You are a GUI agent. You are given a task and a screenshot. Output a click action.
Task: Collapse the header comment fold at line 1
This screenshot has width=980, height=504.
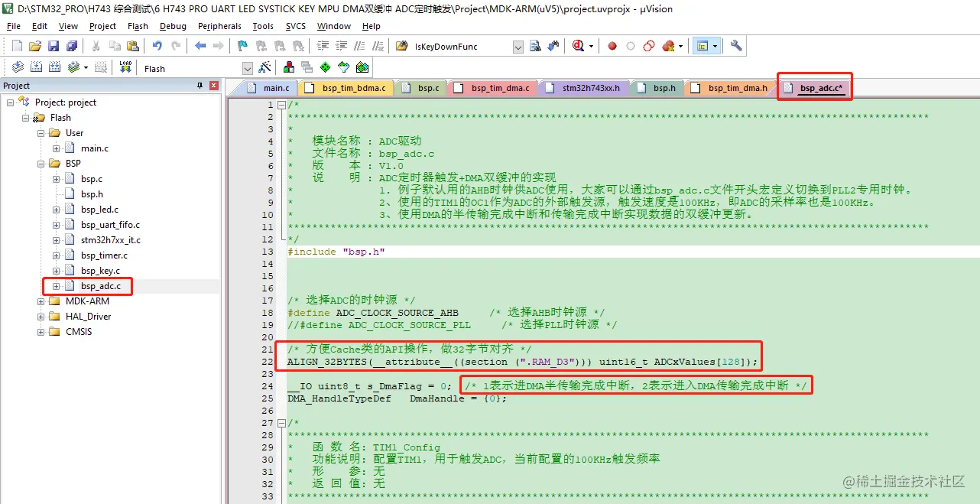point(281,105)
